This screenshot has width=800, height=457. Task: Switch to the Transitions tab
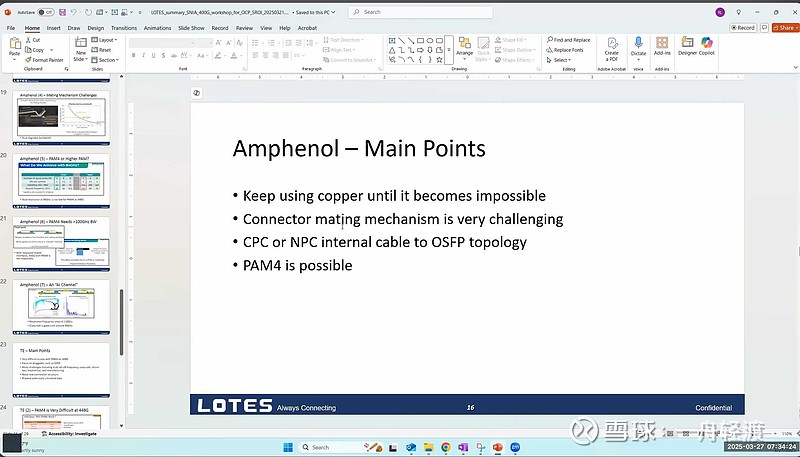click(124, 28)
